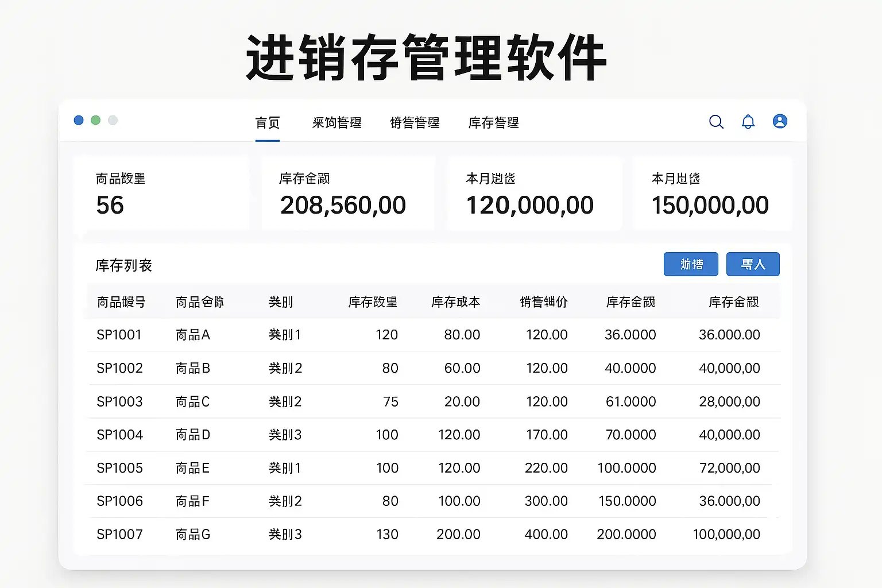Click the blue window control dot
Screen dimensions: 882x588
tap(79, 120)
